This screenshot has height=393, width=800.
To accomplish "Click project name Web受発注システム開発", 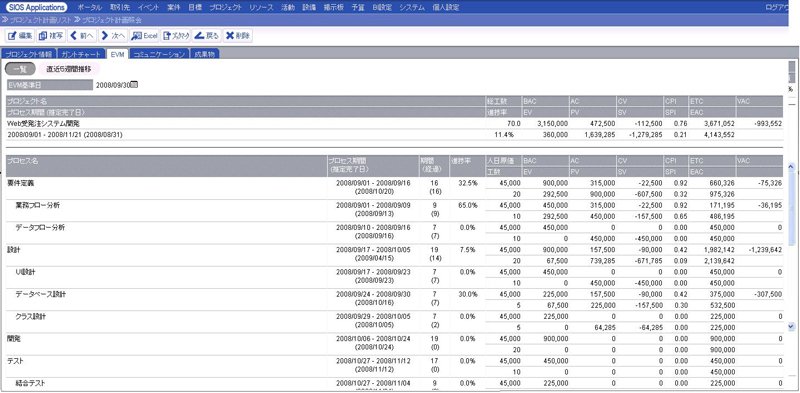I will point(43,124).
